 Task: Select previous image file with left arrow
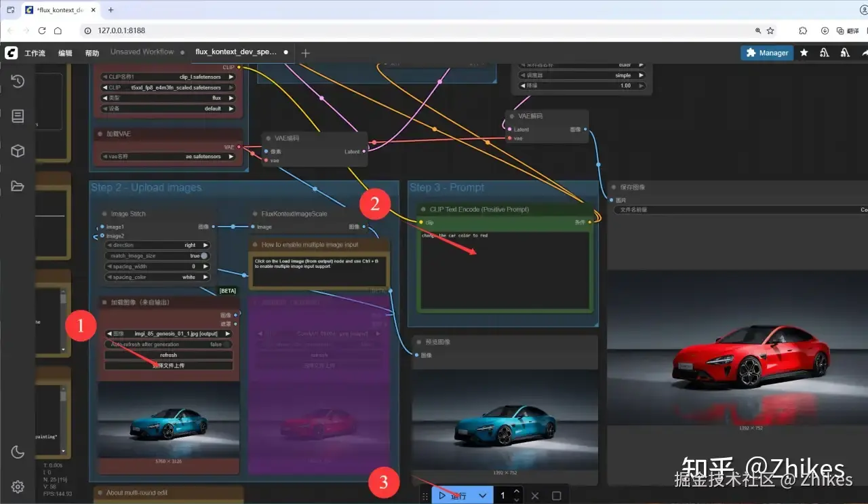coord(110,334)
